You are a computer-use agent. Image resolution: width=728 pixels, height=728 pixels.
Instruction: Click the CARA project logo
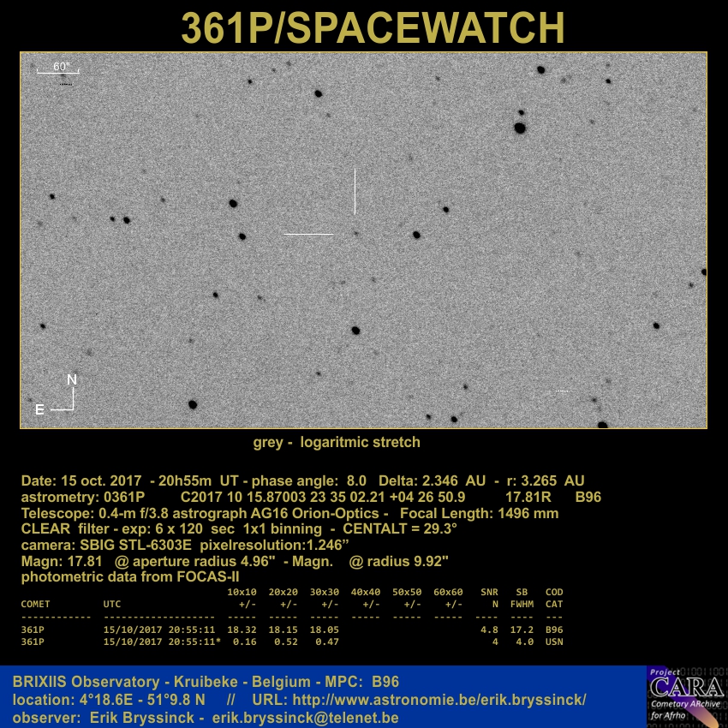point(686,695)
